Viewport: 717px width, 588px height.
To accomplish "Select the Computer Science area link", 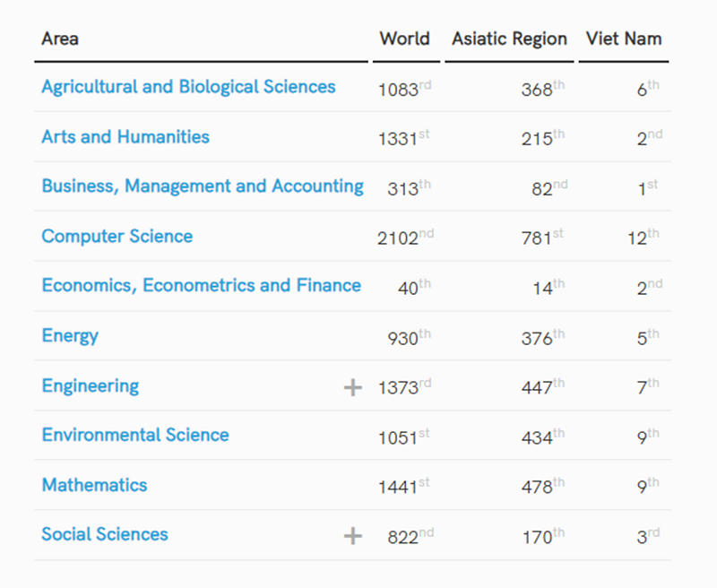I will point(117,237).
